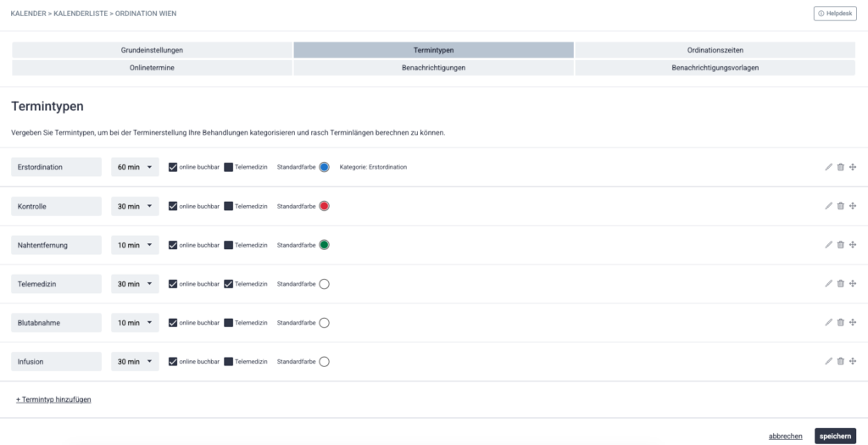Screen dimensions: 868x445
Task: Click the pencil edit icon for Erstordination
Action: coord(828,167)
